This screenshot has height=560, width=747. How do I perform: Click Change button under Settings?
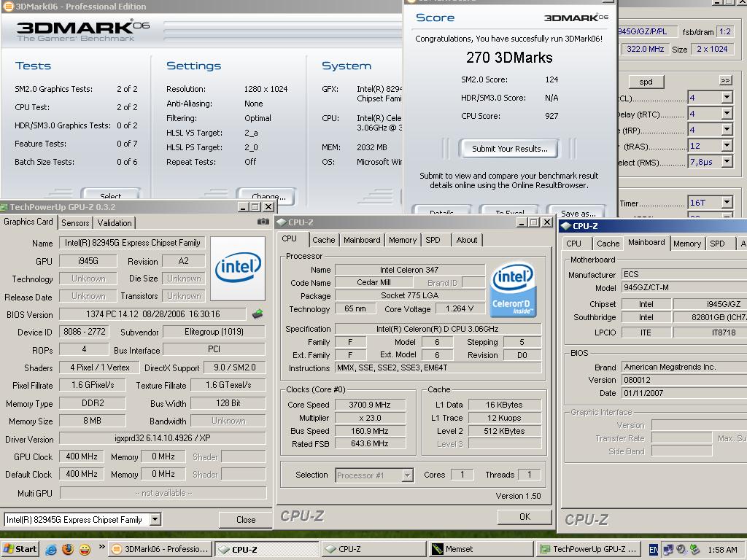(x=266, y=194)
